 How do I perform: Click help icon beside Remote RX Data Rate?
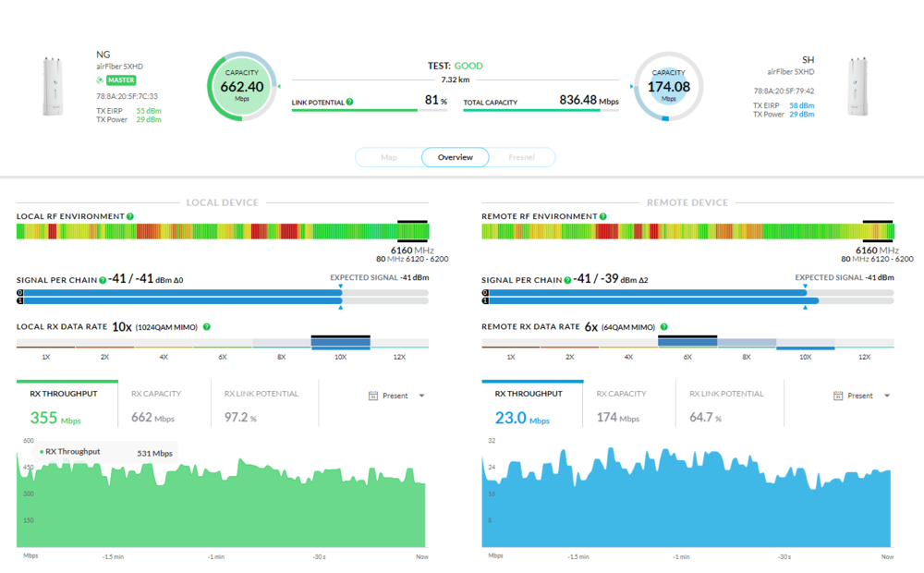click(x=663, y=326)
